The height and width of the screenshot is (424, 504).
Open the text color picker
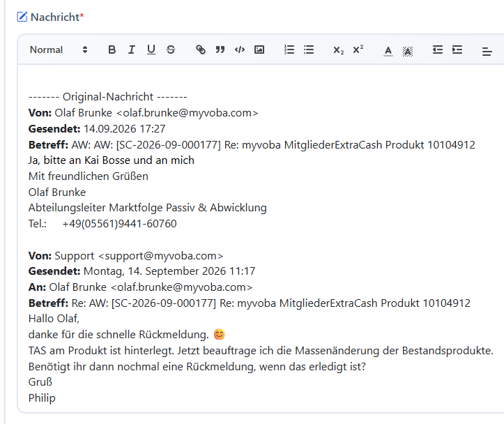(388, 51)
